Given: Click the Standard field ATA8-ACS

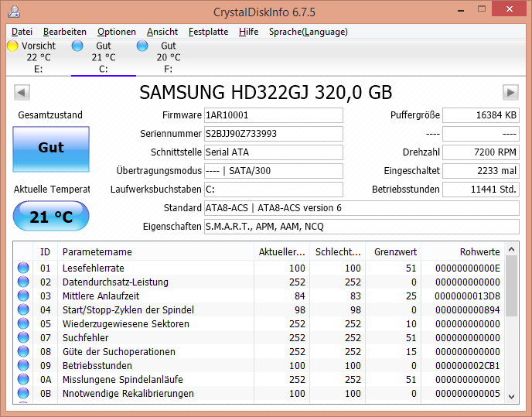Looking at the screenshot, I should coord(362,208).
